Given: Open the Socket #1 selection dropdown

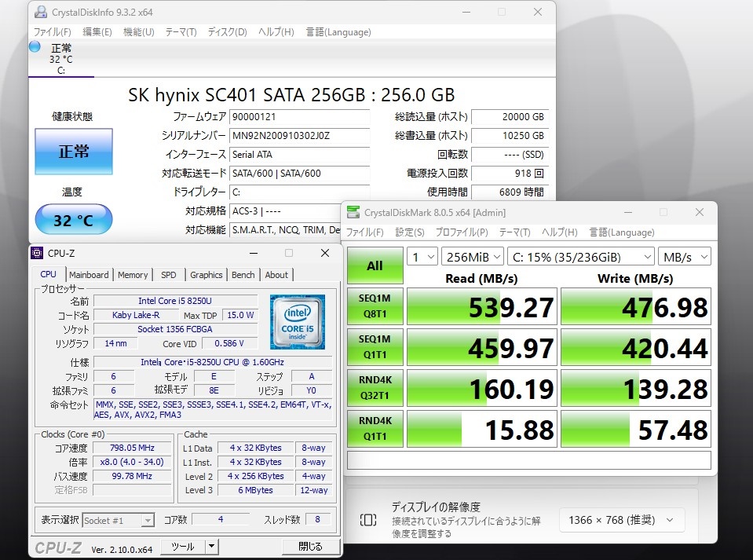Looking at the screenshot, I should (x=118, y=520).
